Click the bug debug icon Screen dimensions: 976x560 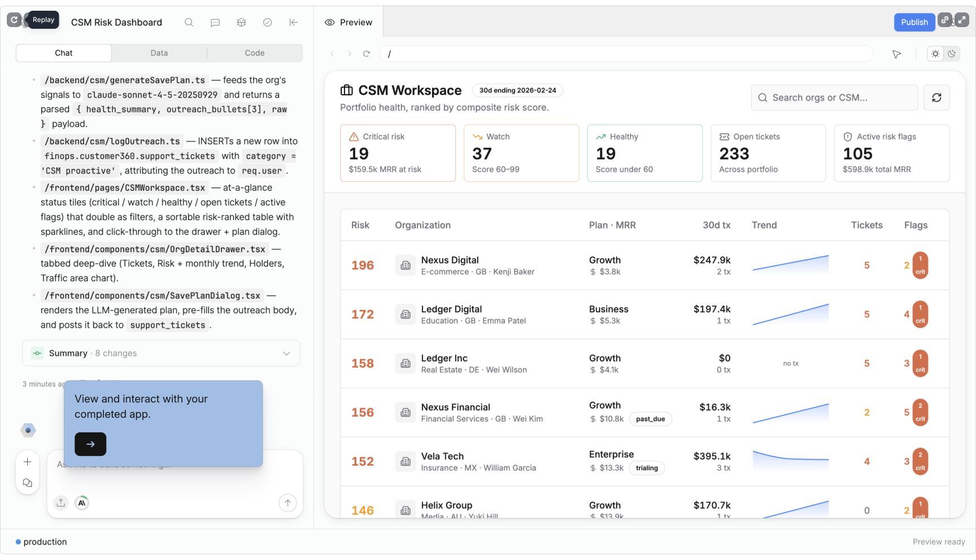click(x=241, y=23)
